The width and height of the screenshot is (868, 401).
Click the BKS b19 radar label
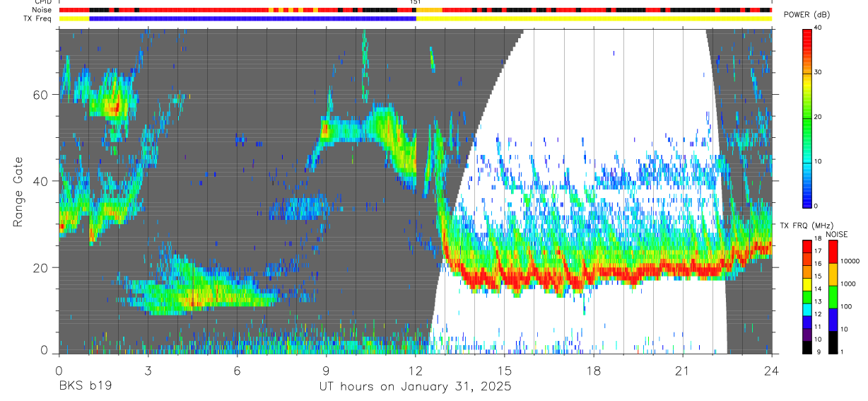(x=85, y=387)
